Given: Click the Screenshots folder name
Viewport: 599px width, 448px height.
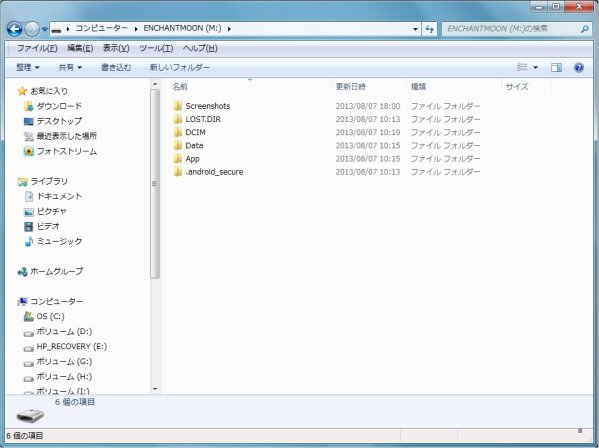Looking at the screenshot, I should click(x=208, y=106).
